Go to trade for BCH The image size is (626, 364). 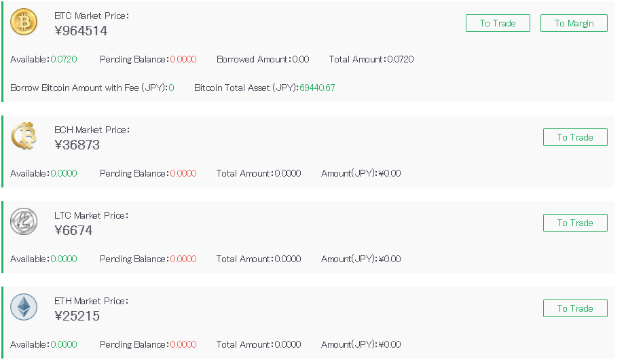click(x=575, y=137)
